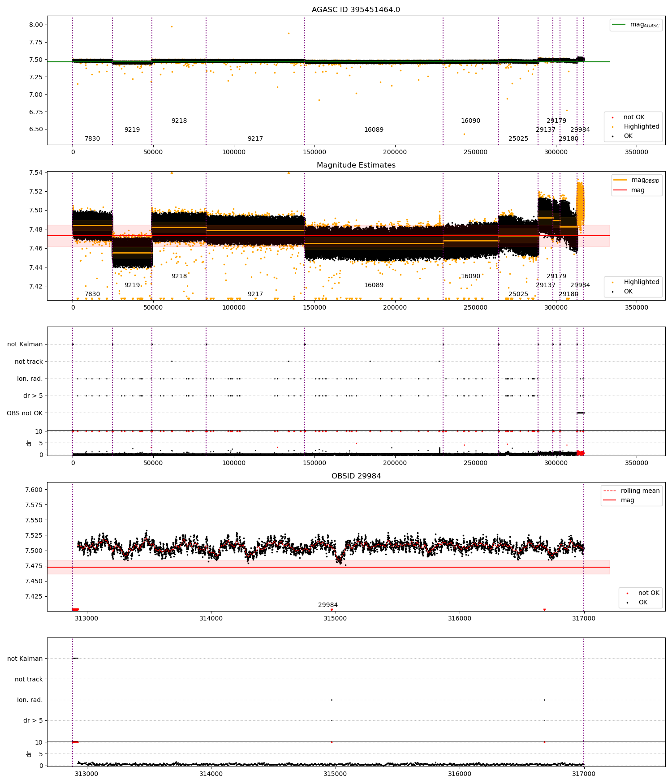Click the 7.75 y-axis tick label

click(35, 43)
